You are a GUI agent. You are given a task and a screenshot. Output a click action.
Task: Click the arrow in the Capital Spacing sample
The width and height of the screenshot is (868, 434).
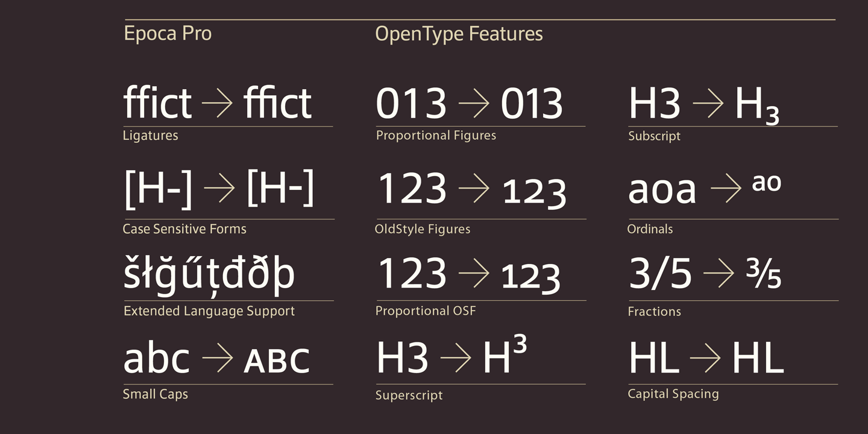click(x=705, y=360)
